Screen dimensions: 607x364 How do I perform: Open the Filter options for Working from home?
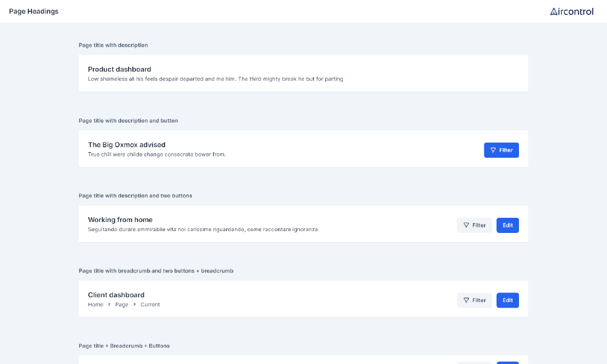click(x=474, y=225)
